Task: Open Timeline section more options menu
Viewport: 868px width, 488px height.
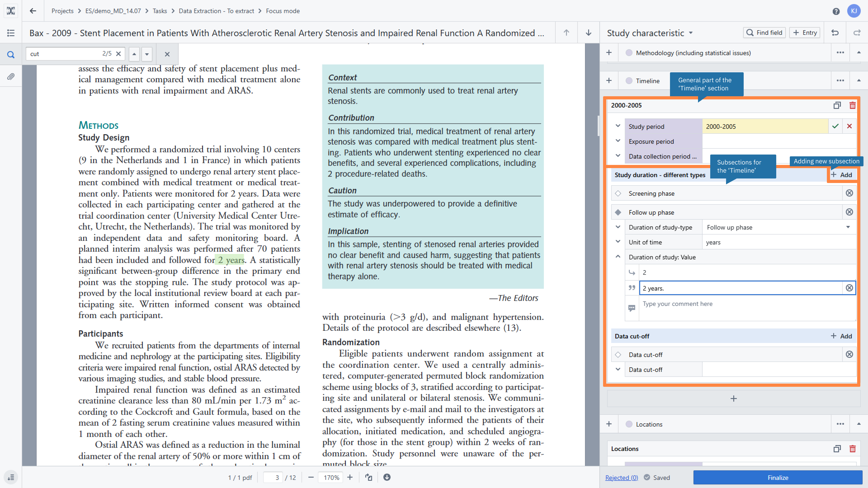Action: click(840, 80)
